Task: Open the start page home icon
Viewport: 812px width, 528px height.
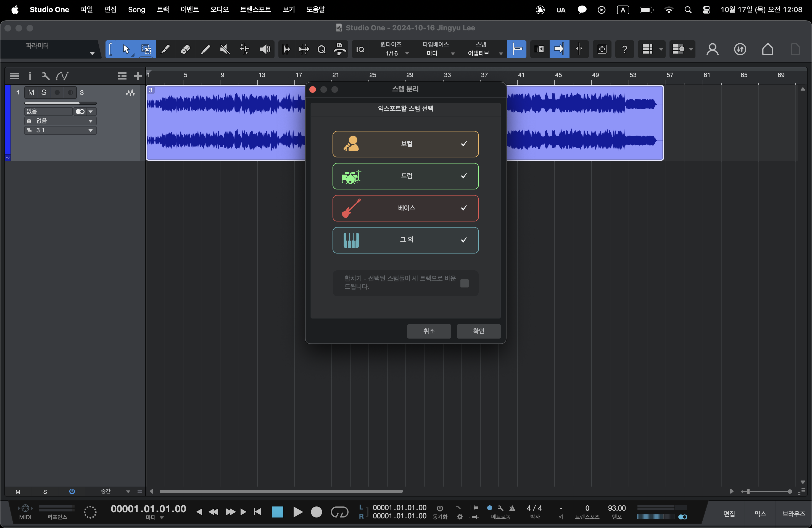Action: [x=768, y=49]
